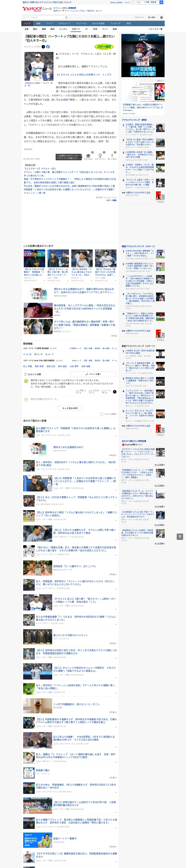186x868 pixels.
Task: Select the 主要 category
Action: click(x=26, y=29)
